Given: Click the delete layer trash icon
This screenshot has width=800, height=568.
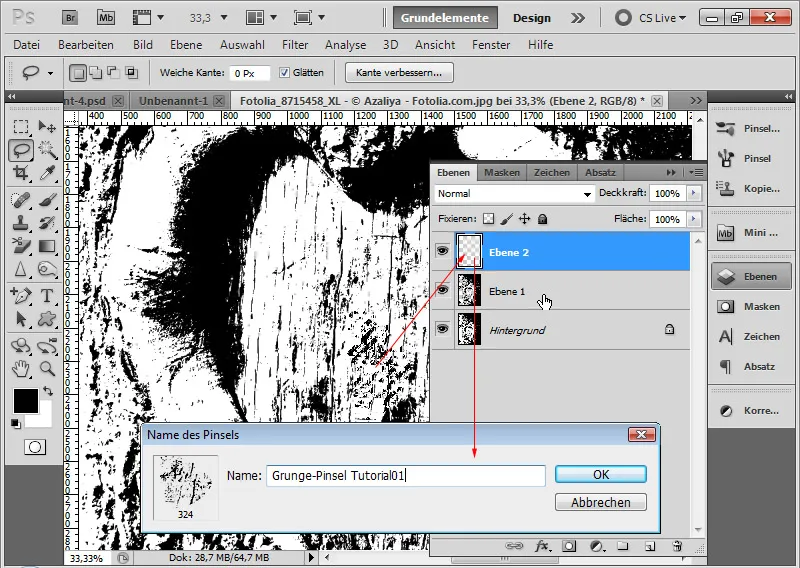Looking at the screenshot, I should (677, 546).
